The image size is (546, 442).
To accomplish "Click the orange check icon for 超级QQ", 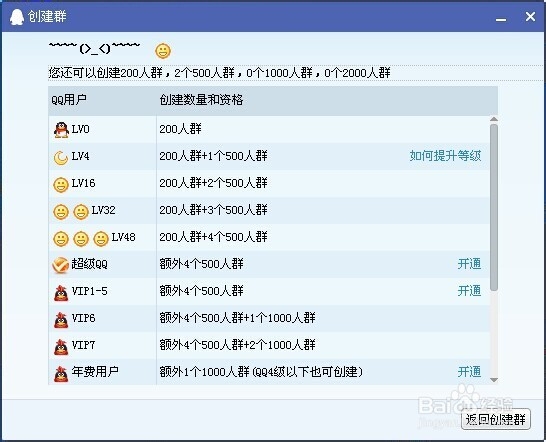I will pos(60,265).
